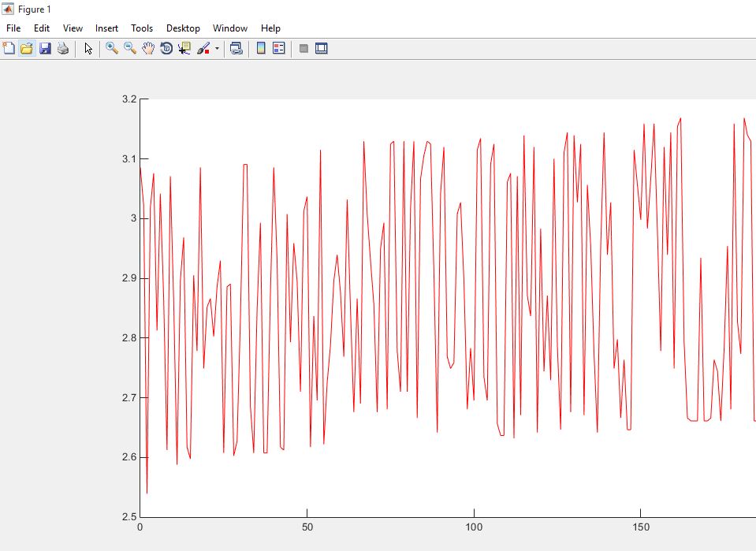Activate the Pan tool

147,47
